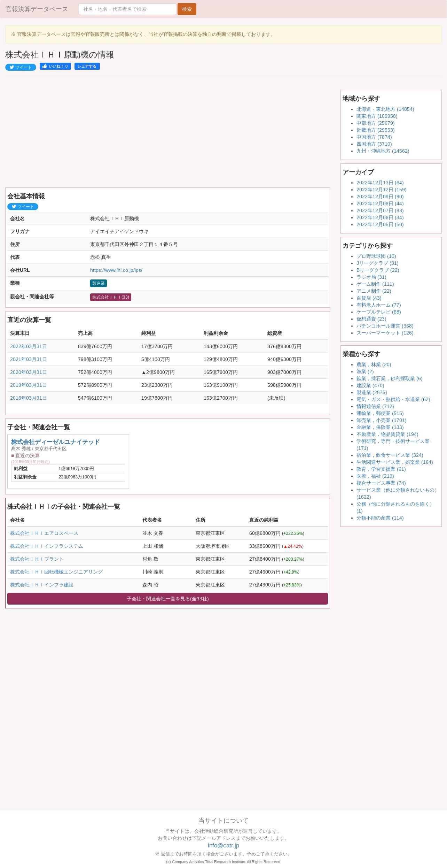Open 株式会社ＩＨＩプラント link
This screenshot has width=447, height=868.
coord(37,559)
